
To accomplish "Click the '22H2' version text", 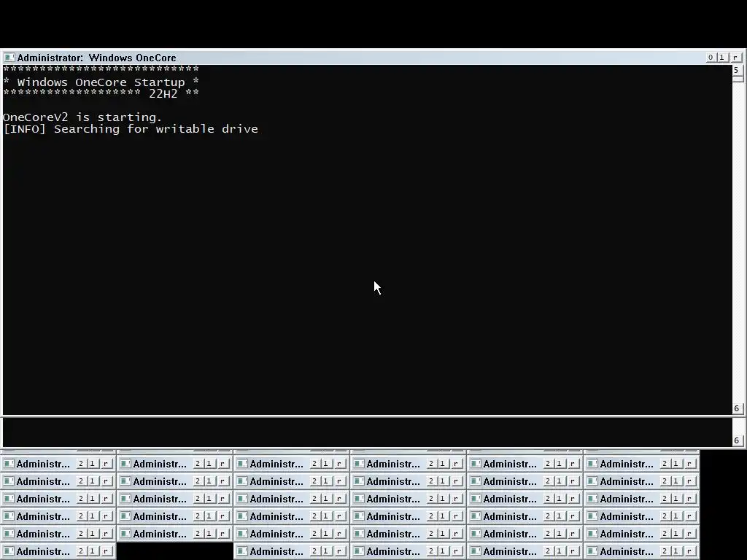I will point(163,93).
